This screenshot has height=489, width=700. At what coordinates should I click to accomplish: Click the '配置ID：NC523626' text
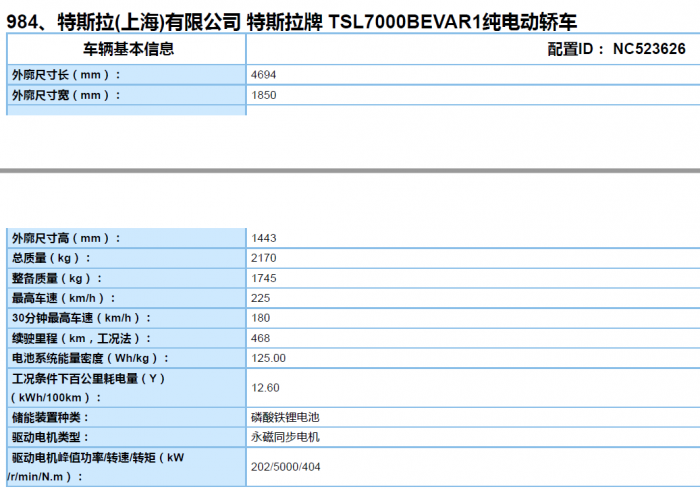616,49
